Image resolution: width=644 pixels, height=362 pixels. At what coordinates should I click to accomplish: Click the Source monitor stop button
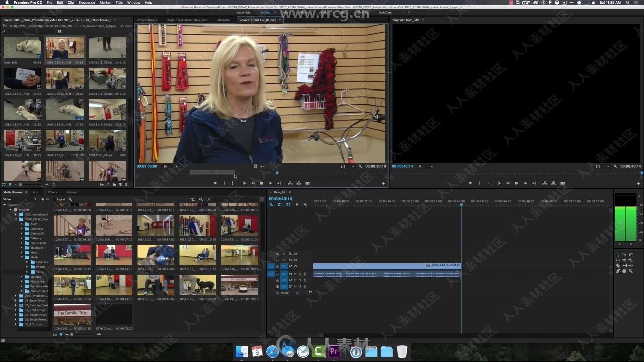click(262, 183)
